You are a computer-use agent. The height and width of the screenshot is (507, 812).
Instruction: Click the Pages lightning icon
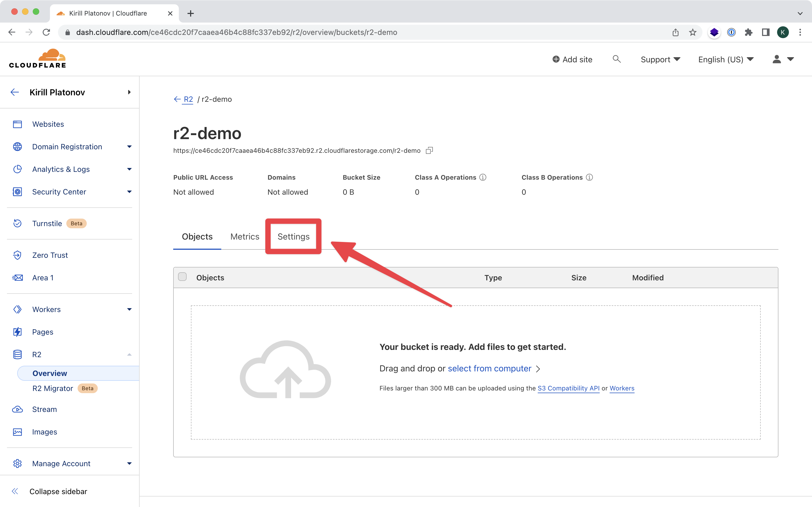17,332
